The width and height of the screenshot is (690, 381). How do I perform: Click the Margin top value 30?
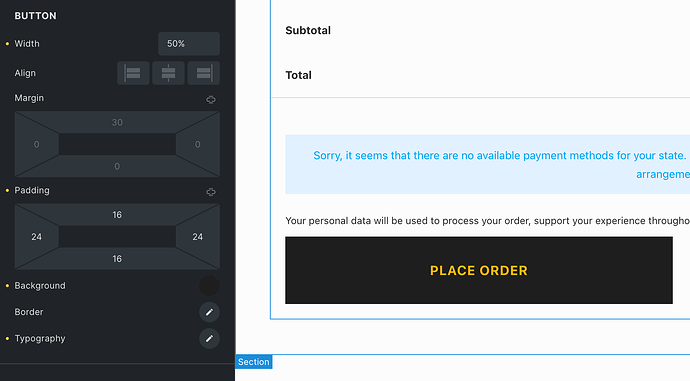click(117, 122)
